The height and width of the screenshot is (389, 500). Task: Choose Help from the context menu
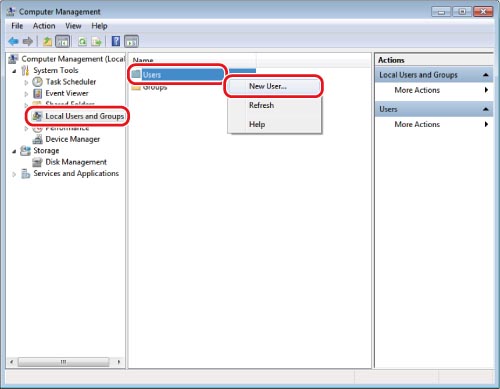tap(275, 124)
